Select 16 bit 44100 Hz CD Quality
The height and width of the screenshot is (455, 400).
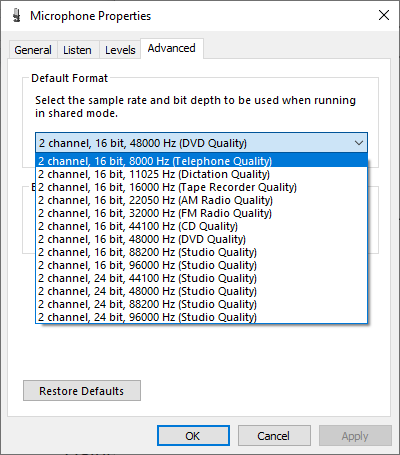point(201,226)
